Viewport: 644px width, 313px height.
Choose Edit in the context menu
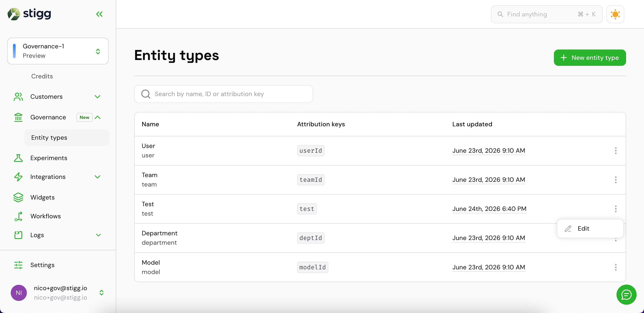coord(590,228)
